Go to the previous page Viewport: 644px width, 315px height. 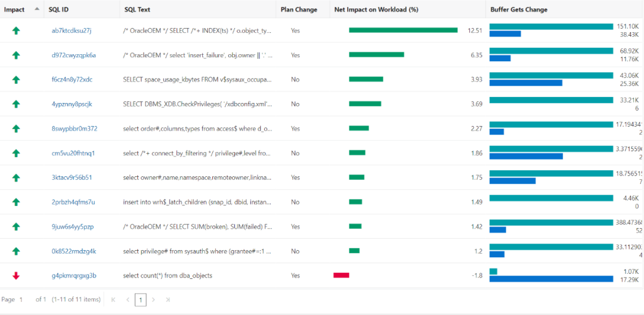click(128, 300)
